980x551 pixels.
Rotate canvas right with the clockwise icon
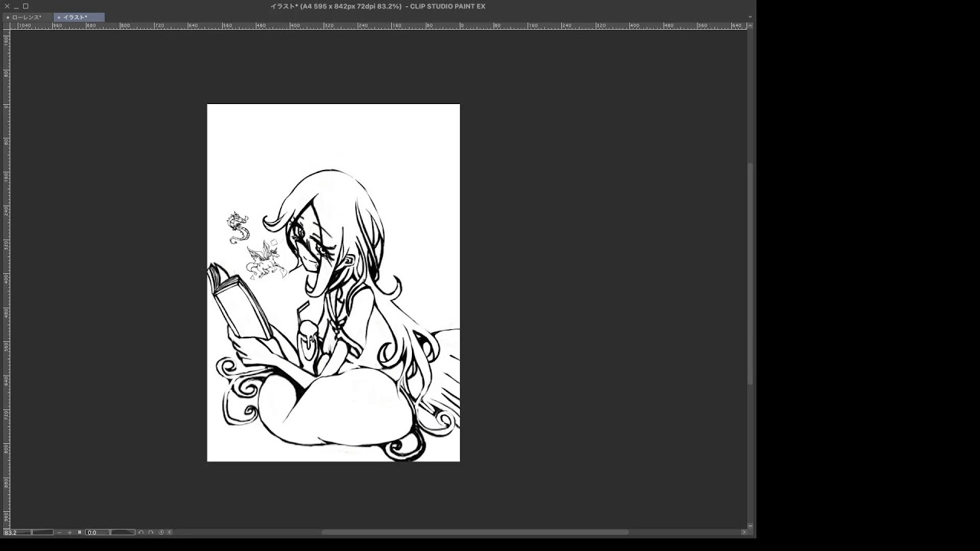tap(151, 532)
